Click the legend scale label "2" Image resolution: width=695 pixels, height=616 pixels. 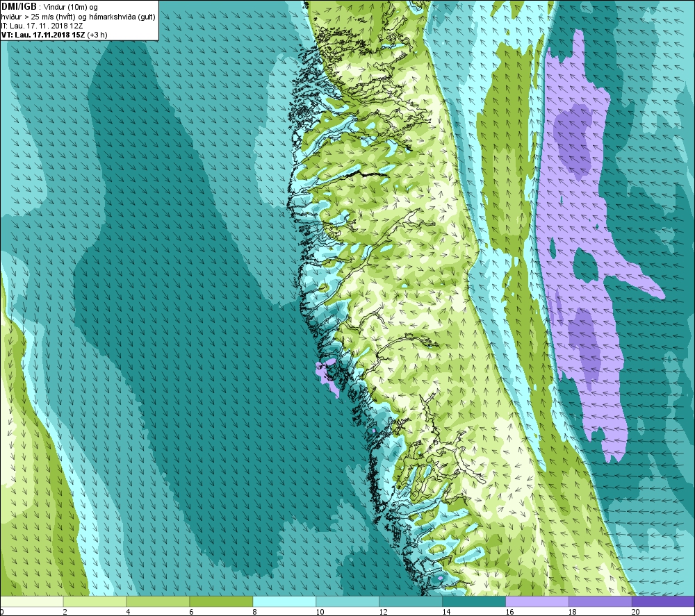65,612
